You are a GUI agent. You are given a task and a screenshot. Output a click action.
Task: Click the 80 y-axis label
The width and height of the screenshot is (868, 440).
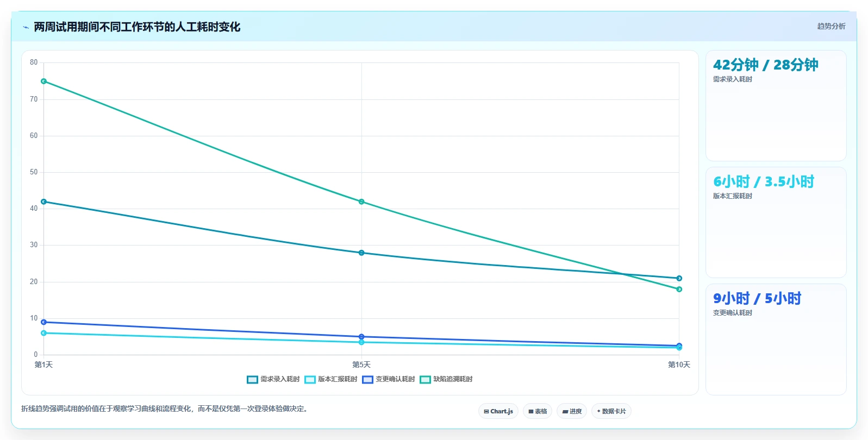[34, 62]
